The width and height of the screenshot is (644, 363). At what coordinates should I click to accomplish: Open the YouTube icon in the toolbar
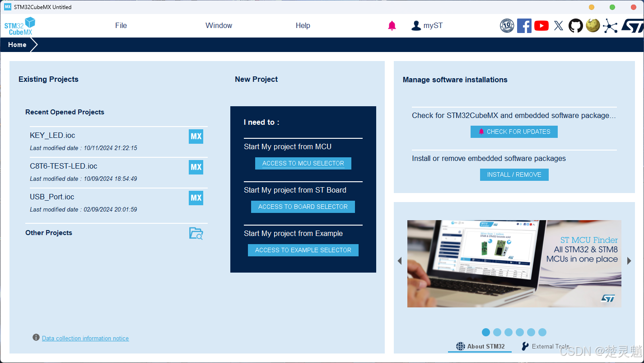(x=541, y=26)
